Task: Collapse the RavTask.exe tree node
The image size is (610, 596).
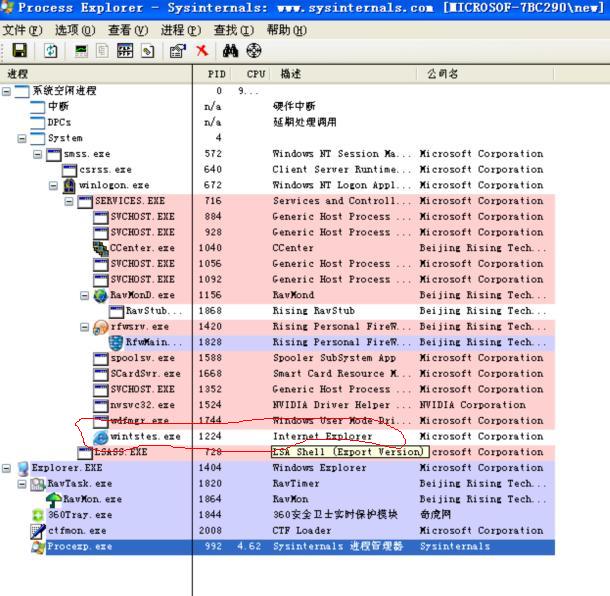Action: (22, 484)
